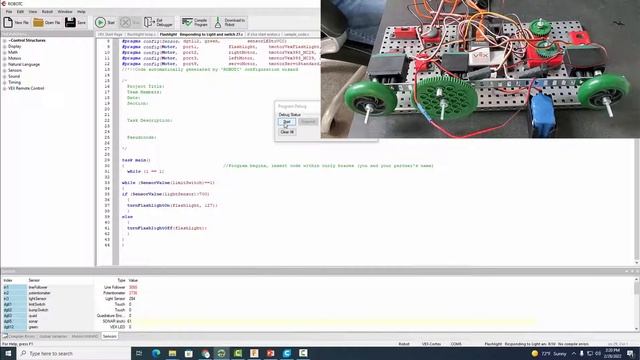The image size is (640, 360).
Task: Expand the VEX Remote Control tree node
Action: 4,88
